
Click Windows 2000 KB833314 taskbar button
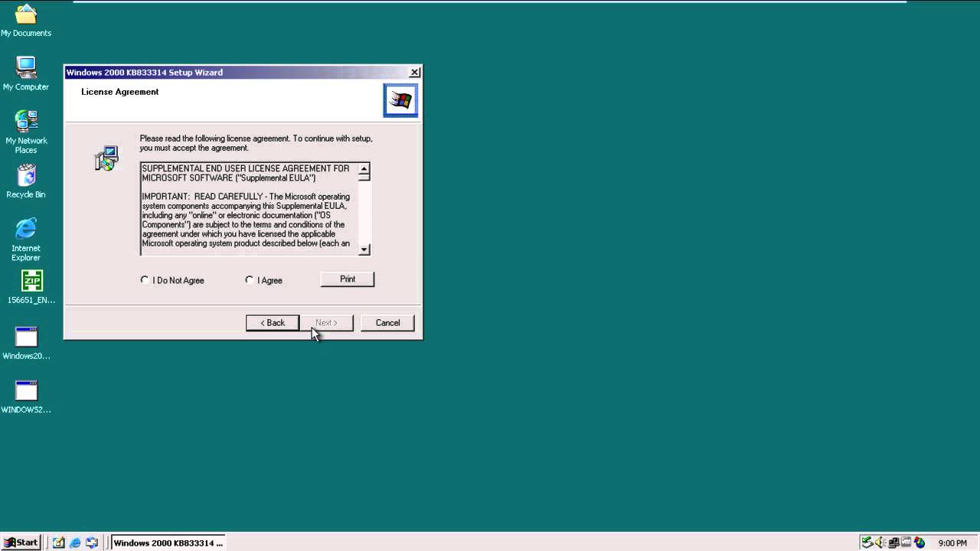click(168, 543)
